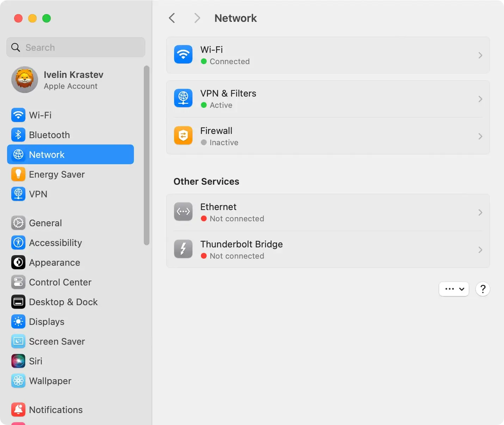Image resolution: width=504 pixels, height=425 pixels.
Task: Click the Network globe icon in sidebar
Action: click(18, 154)
